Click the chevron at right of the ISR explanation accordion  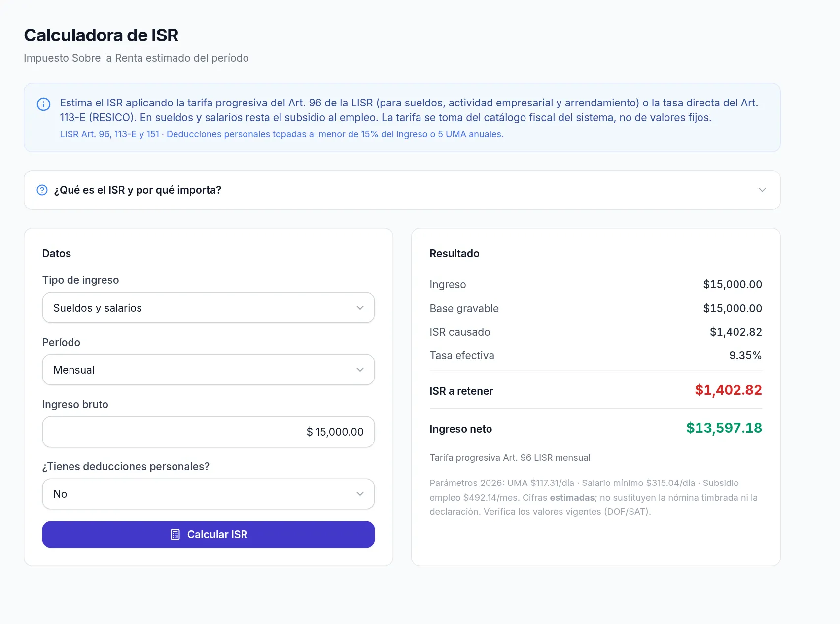pos(762,190)
